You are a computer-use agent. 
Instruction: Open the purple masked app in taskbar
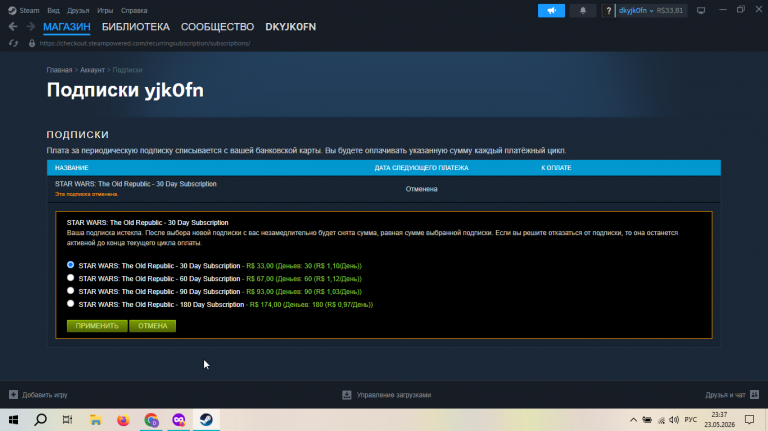tap(179, 420)
